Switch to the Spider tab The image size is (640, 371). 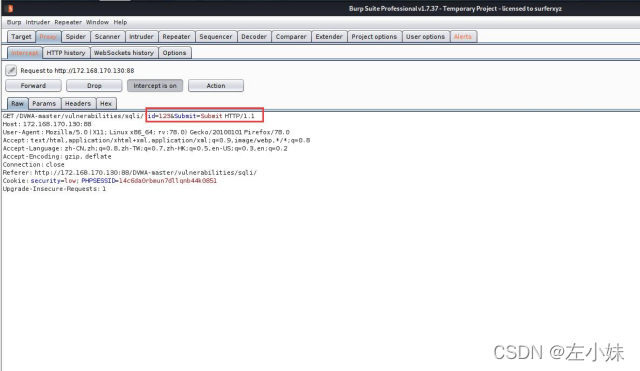[76, 37]
